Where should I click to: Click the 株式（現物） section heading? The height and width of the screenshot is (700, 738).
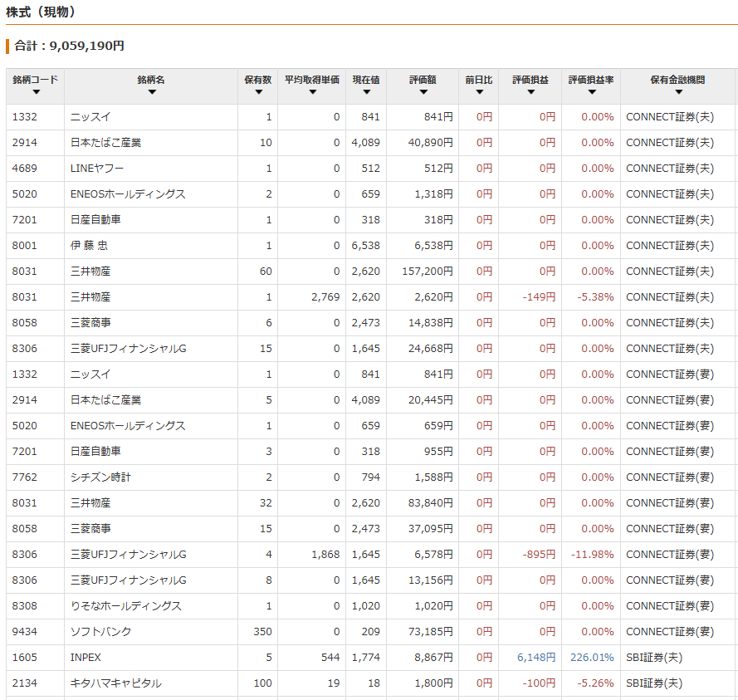point(41,12)
